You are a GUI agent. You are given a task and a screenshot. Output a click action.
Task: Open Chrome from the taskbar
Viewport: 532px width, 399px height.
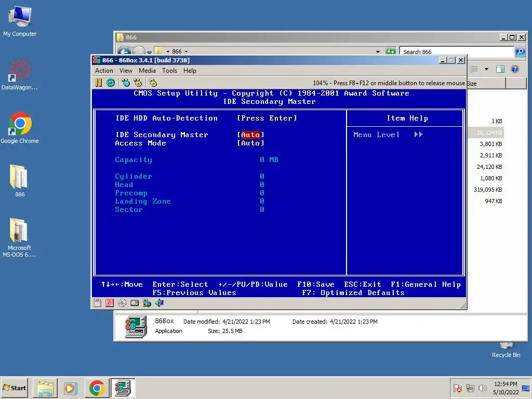click(97, 388)
